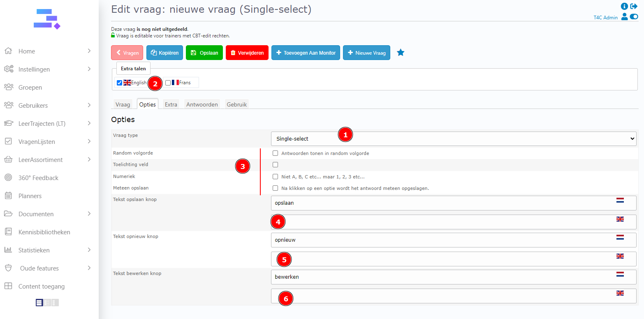Enable the Frans extra language checkbox
Screen dimensions: 644x319
(x=168, y=83)
